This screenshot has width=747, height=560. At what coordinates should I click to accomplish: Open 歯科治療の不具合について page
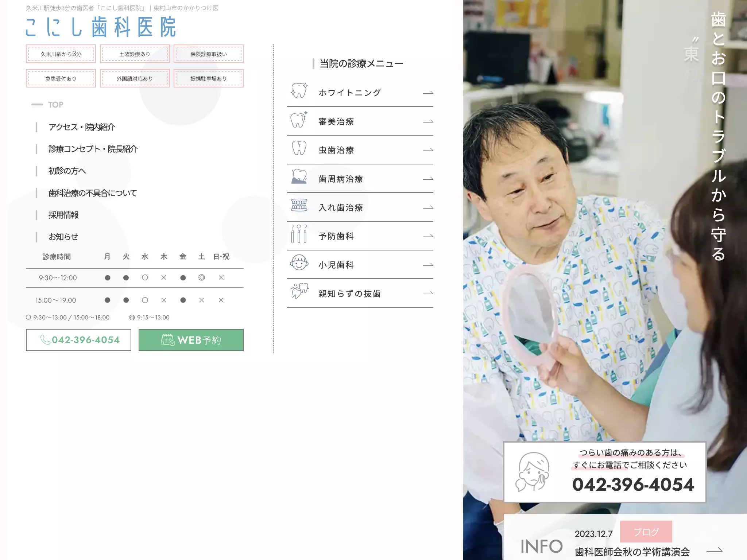[x=93, y=193]
